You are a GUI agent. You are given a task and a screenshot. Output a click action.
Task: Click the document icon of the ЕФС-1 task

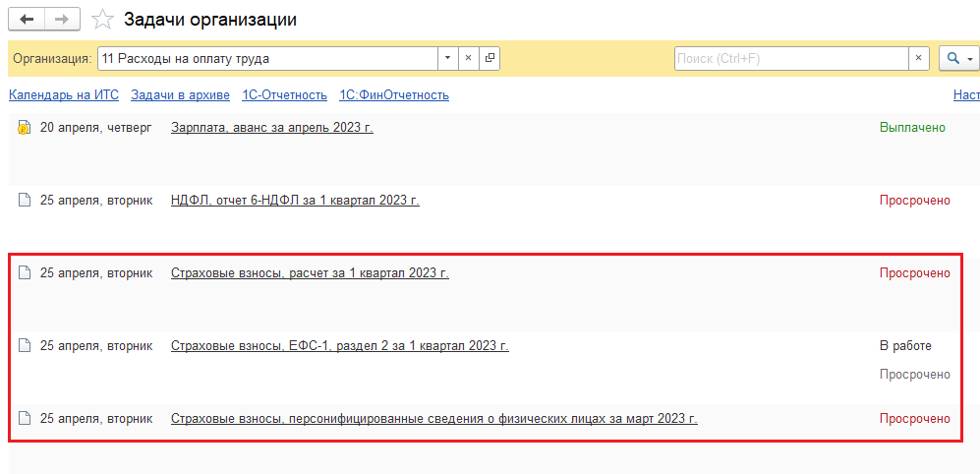[x=24, y=346]
